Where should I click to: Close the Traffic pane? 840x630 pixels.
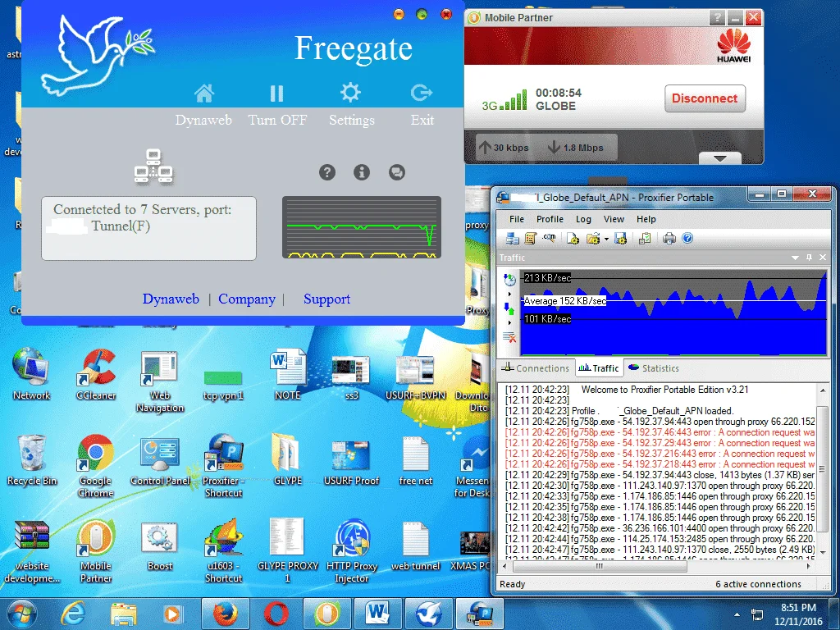(x=823, y=258)
